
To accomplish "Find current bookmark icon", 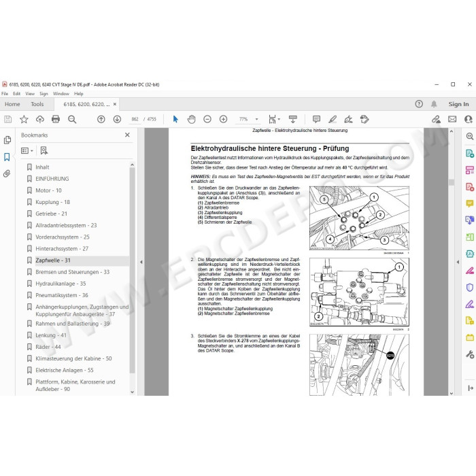I will (44, 150).
